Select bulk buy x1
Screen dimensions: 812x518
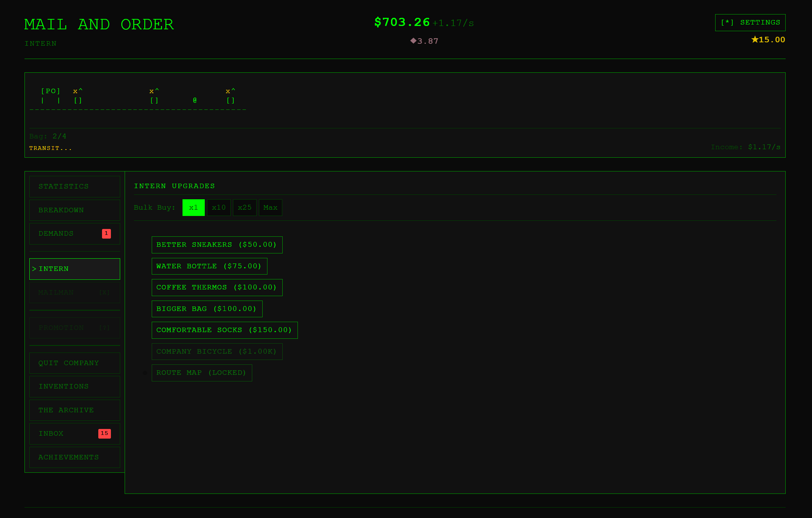click(193, 207)
